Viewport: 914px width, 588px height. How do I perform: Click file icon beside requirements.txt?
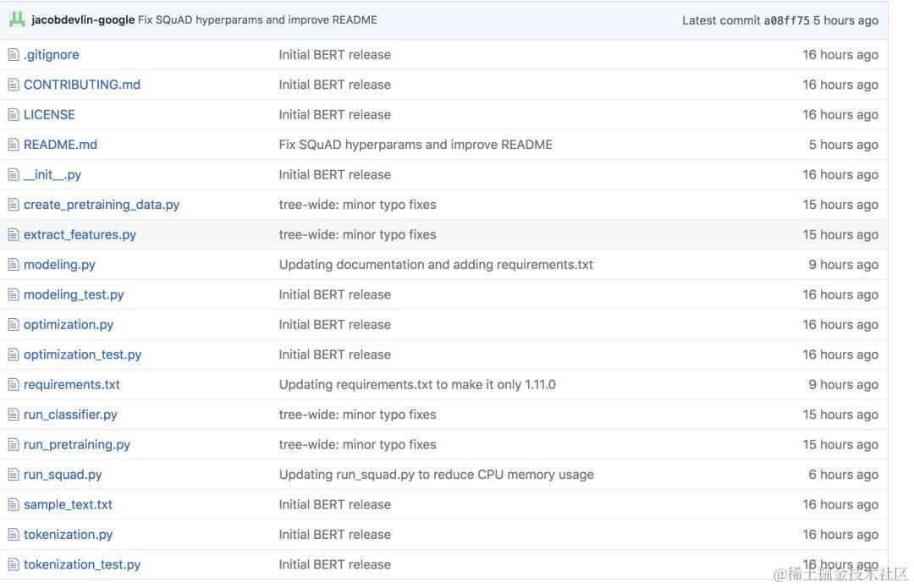click(14, 385)
